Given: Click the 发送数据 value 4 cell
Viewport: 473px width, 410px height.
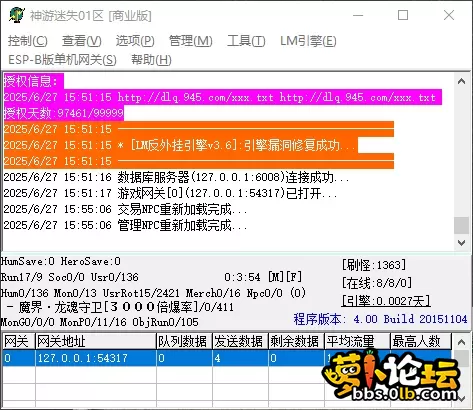Looking at the screenshot, I should (240, 358).
